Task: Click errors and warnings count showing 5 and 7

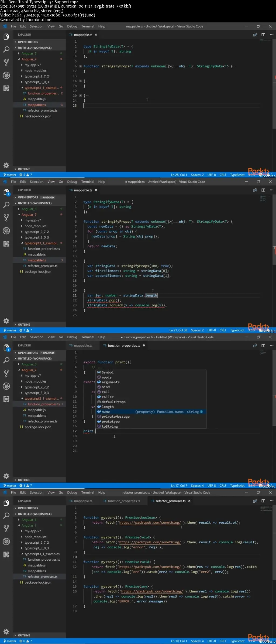Action: pyautogui.click(x=26, y=175)
